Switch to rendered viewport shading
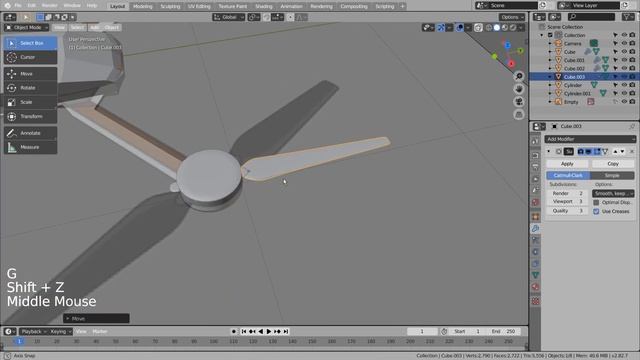This screenshot has height=360, width=640. 513,28
